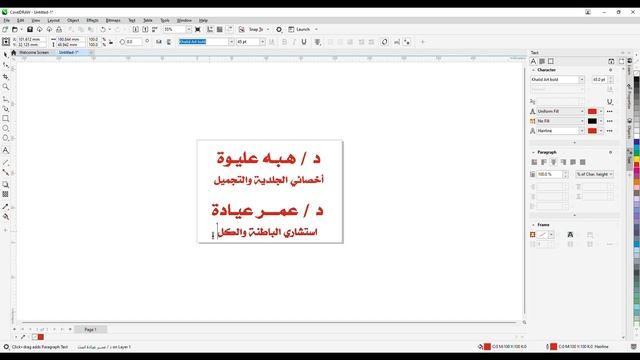
Task: Select the Shape edit tool
Action: click(x=5, y=65)
